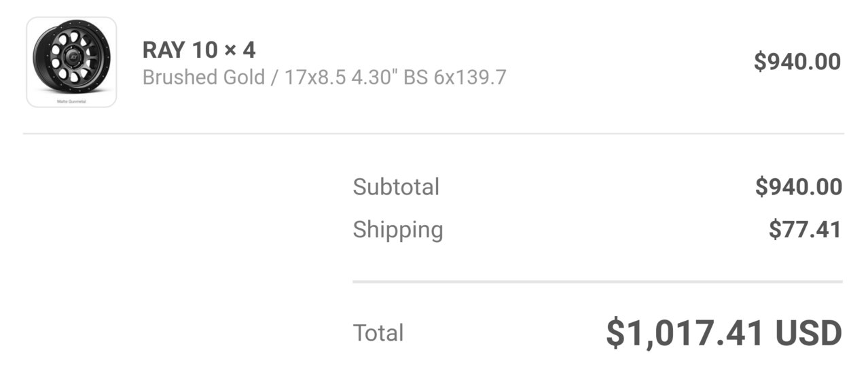Select the Brushed Gold finish text
The width and height of the screenshot is (868, 380).
[x=204, y=77]
